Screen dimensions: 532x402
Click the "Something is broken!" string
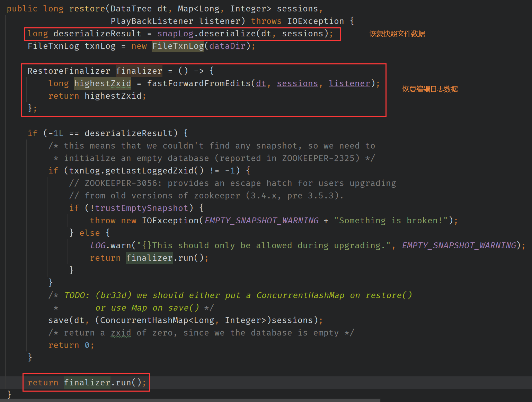point(391,221)
